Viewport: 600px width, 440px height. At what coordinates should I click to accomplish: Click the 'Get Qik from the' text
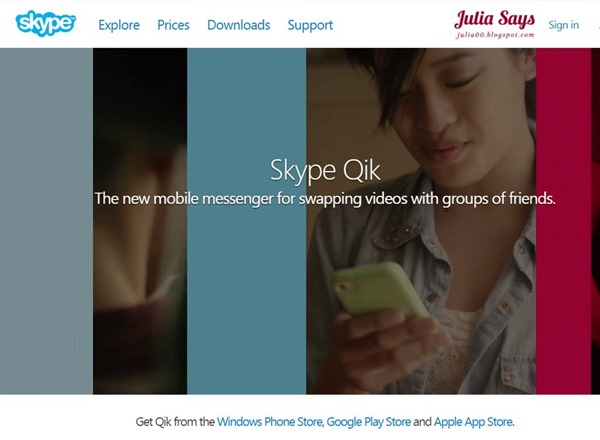pos(175,422)
